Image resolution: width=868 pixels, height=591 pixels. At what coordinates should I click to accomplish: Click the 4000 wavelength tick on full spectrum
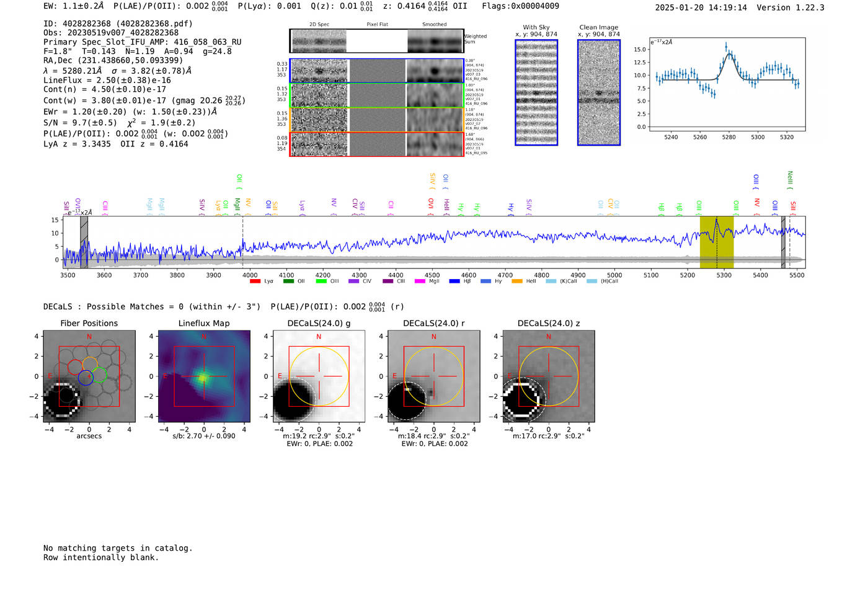click(250, 275)
